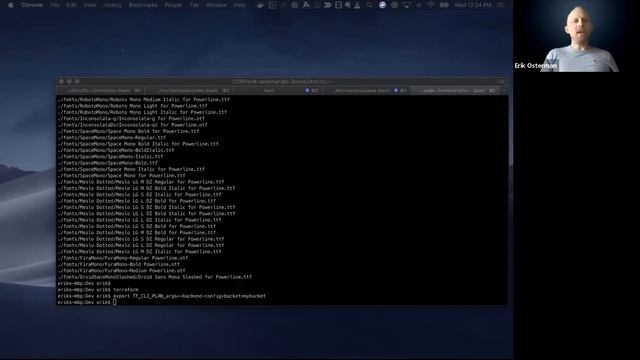The image size is (640, 360).
Task: Click the Docker whale menu bar icon
Action: point(260,5)
